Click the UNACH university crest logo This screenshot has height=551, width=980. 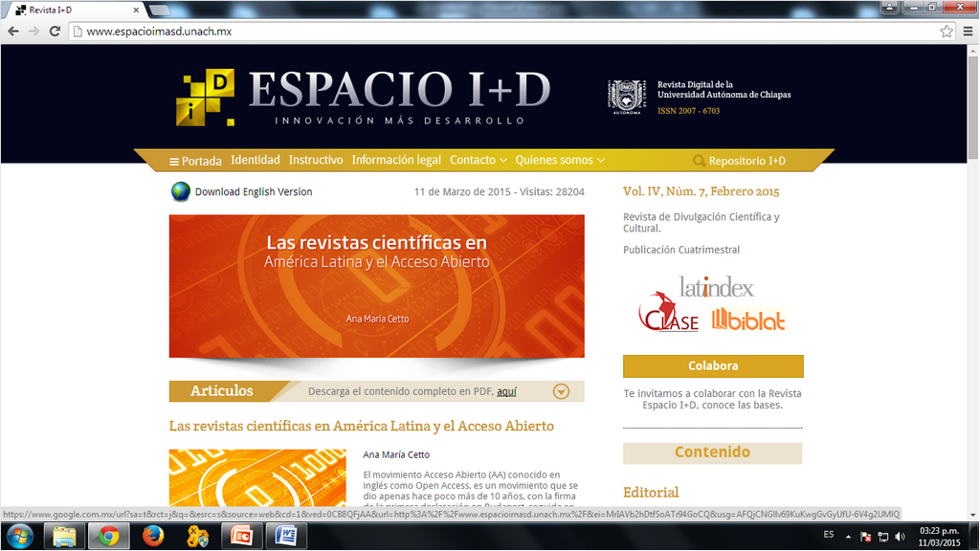[626, 97]
